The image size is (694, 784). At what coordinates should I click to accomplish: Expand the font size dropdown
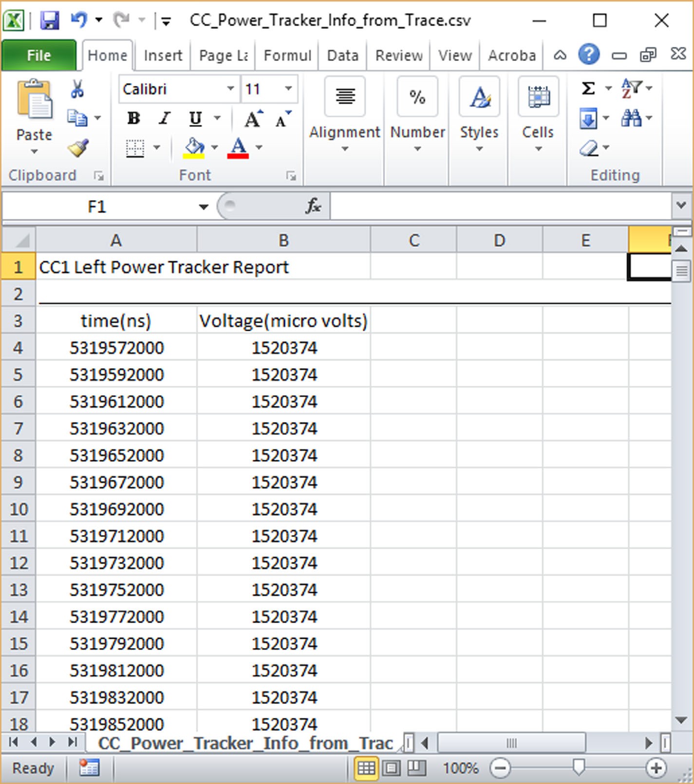(x=288, y=89)
